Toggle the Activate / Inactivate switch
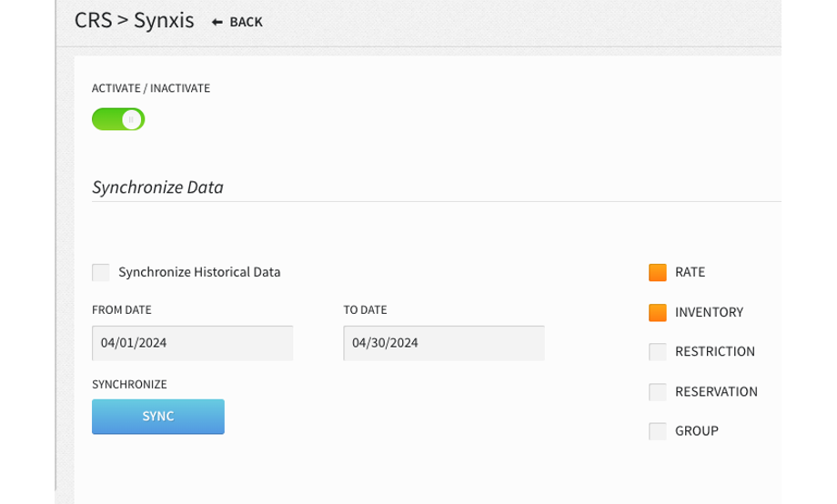This screenshot has width=837, height=504. [x=118, y=119]
